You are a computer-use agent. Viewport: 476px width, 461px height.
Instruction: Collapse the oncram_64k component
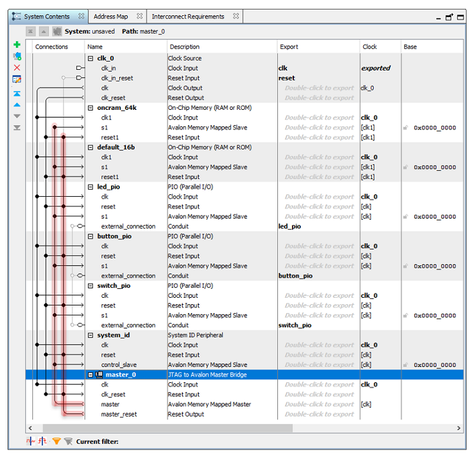[x=91, y=108]
